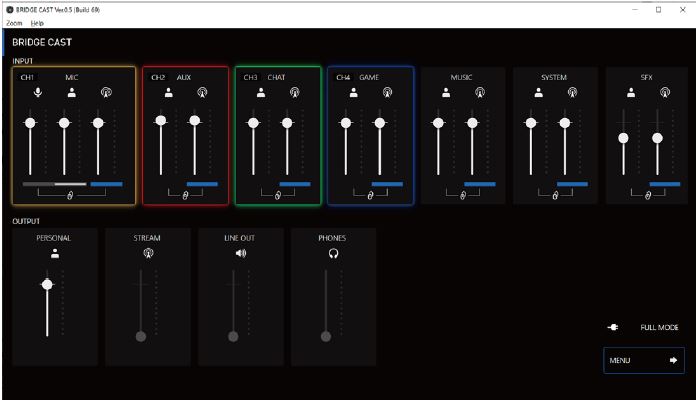
Task: Toggle the CH3 CHAT fader link icon
Action: coord(278,195)
